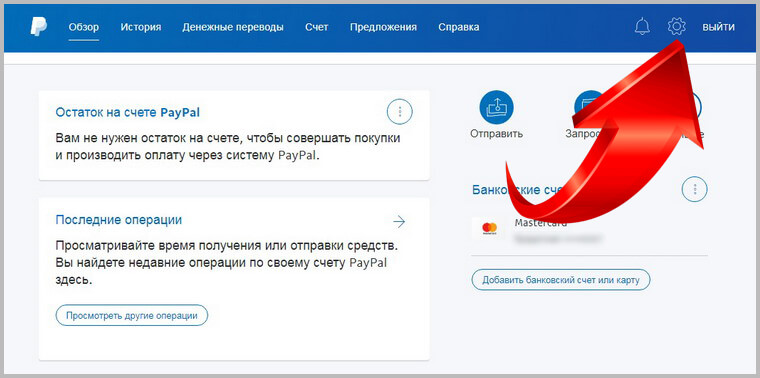Open the История menu item

[141, 27]
